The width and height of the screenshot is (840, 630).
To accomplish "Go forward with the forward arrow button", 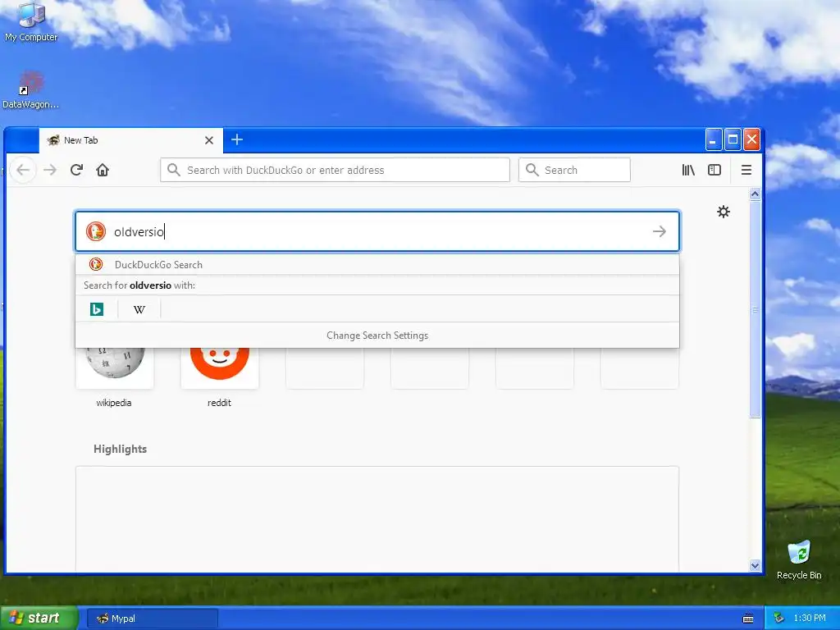I will (50, 170).
